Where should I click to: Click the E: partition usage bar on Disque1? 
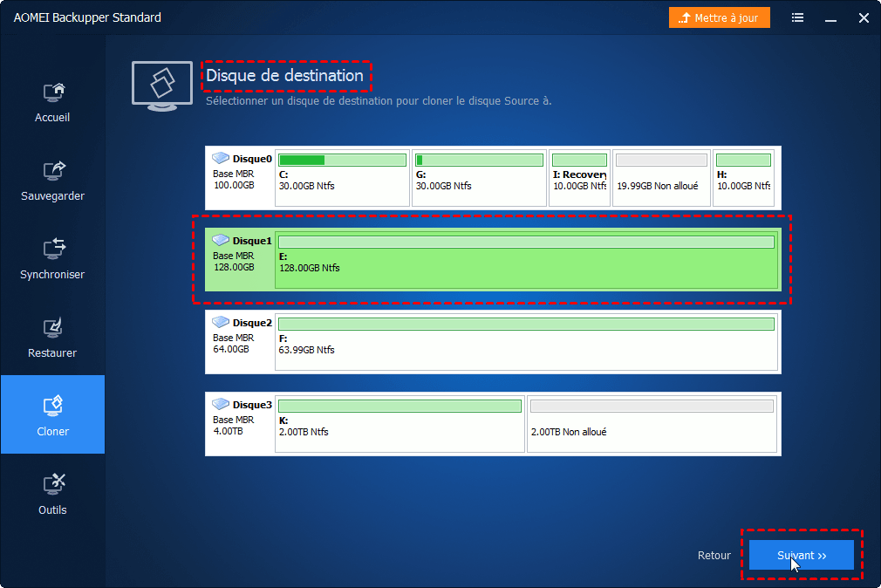click(527, 243)
